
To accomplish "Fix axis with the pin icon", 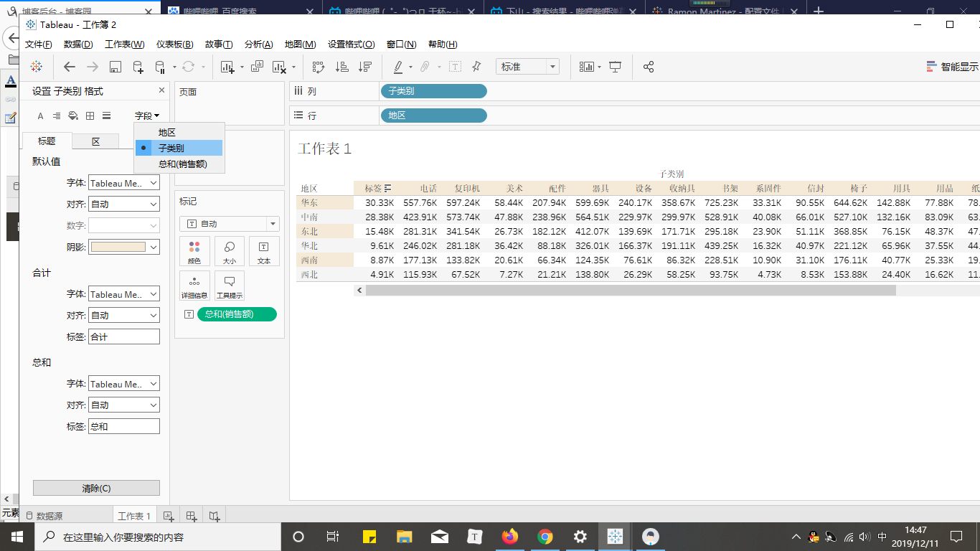I will pyautogui.click(x=476, y=67).
